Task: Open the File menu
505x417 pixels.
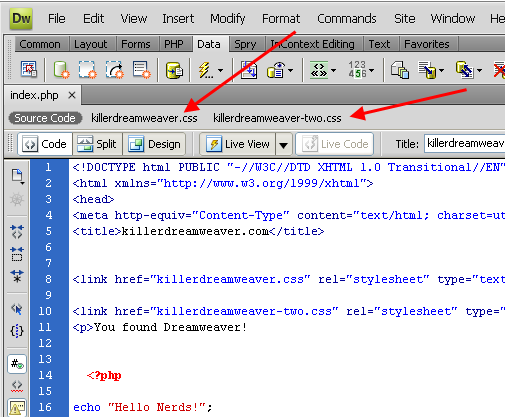Action: click(x=57, y=19)
